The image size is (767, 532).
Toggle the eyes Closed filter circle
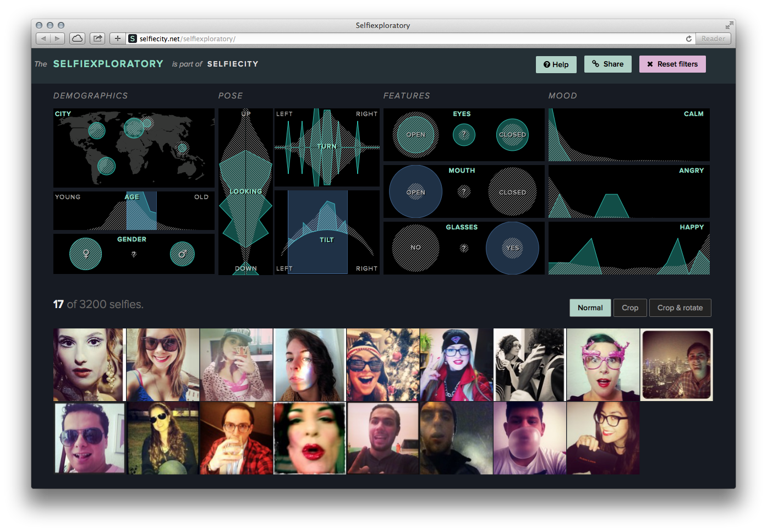click(512, 135)
